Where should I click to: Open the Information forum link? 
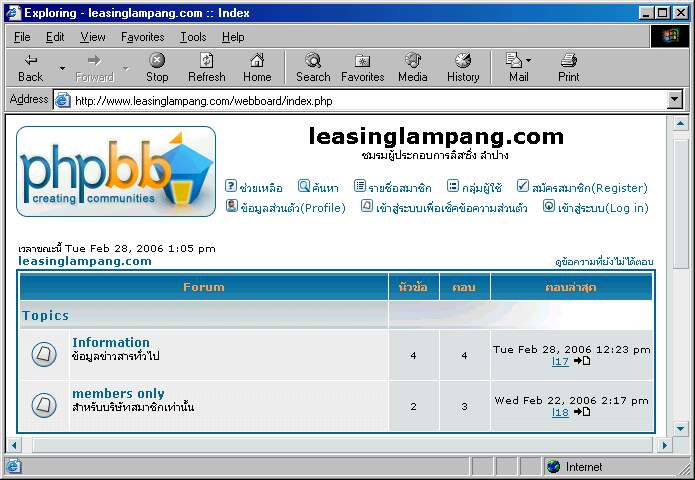111,342
